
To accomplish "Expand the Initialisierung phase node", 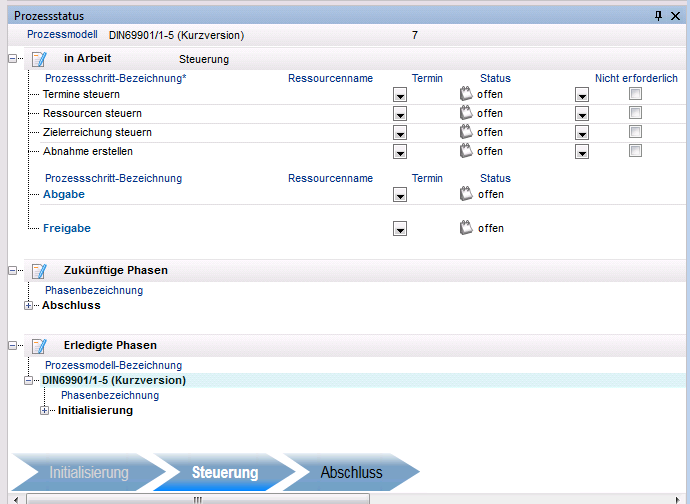I will (44, 411).
